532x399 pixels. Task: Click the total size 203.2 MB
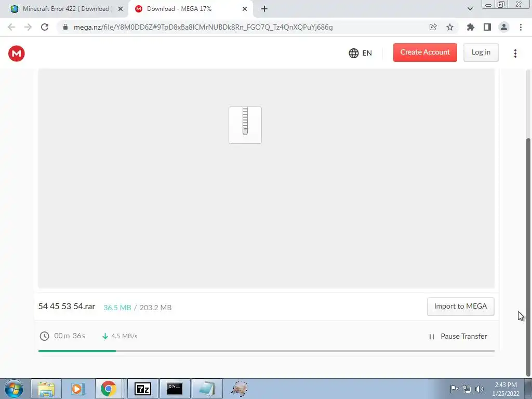point(156,308)
